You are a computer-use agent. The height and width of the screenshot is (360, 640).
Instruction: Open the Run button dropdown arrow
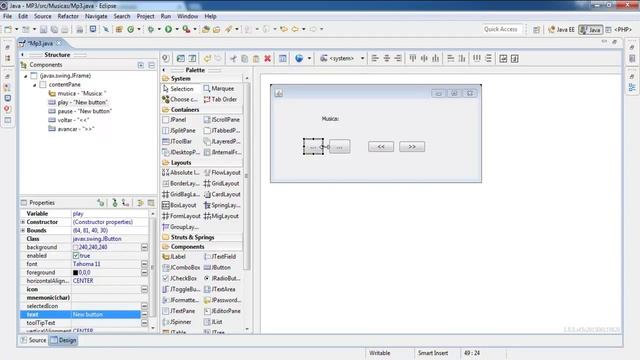[x=177, y=29]
